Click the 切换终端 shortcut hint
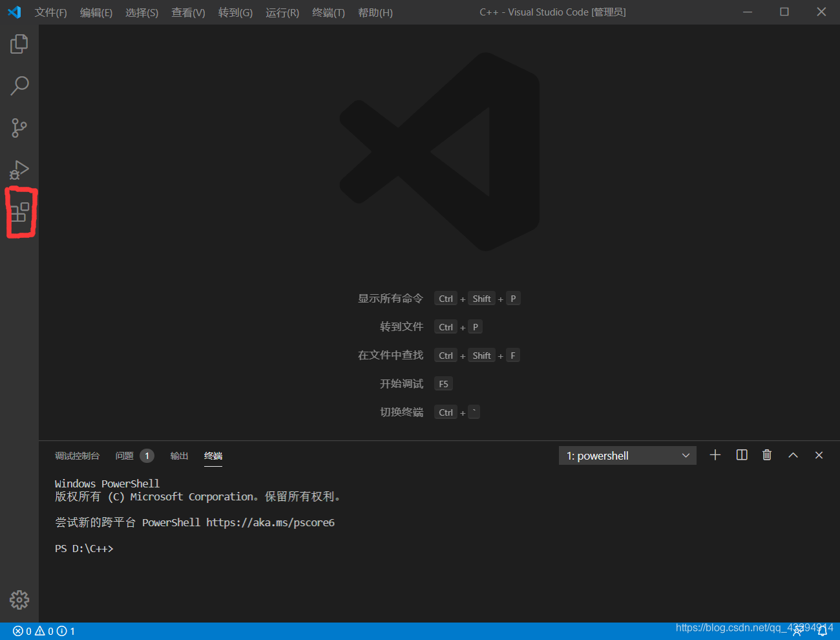 tap(401, 412)
